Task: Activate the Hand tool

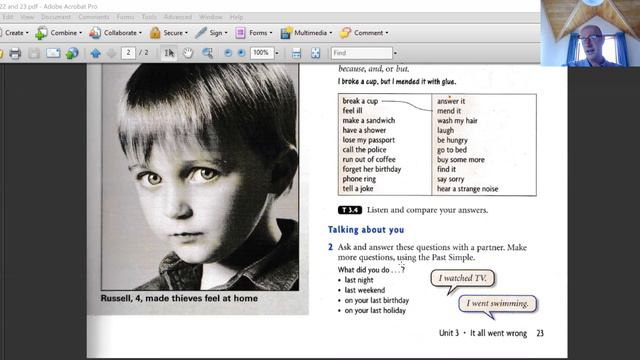Action: pyautogui.click(x=188, y=53)
